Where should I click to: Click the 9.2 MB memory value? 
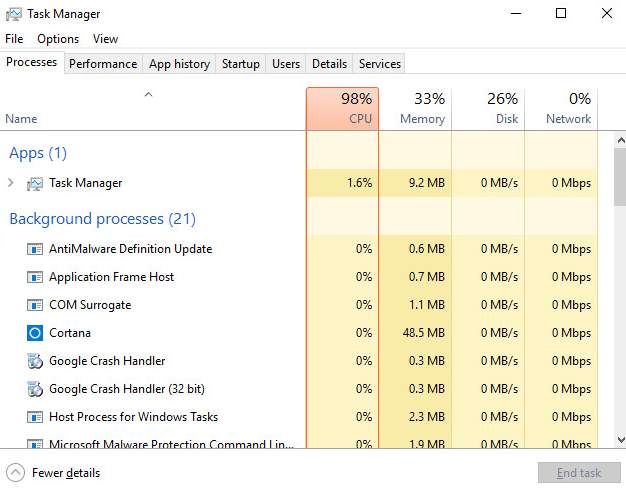tap(427, 183)
